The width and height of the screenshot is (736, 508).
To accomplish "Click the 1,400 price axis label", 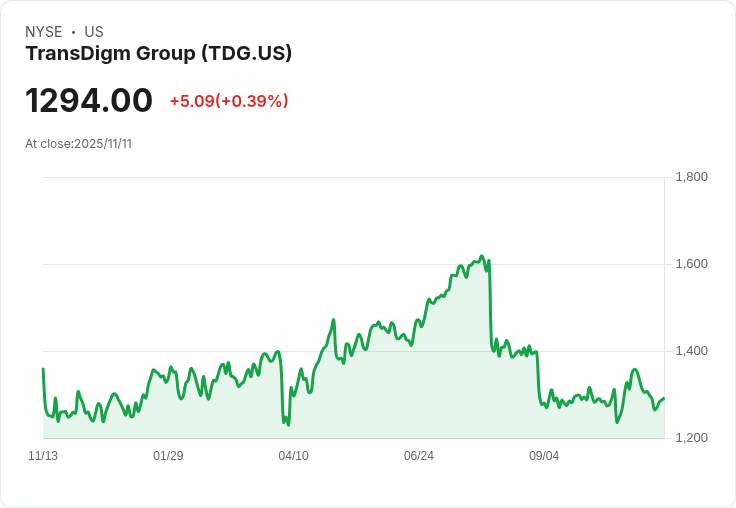I will [x=691, y=351].
